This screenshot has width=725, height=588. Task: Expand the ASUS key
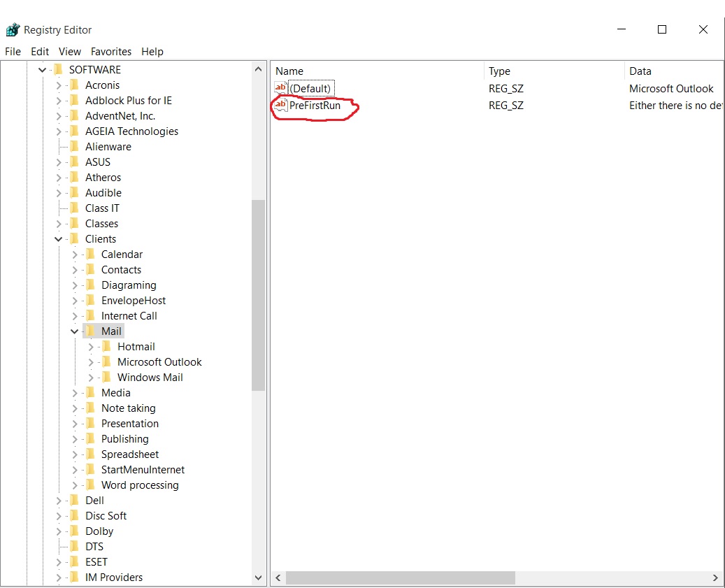point(59,162)
